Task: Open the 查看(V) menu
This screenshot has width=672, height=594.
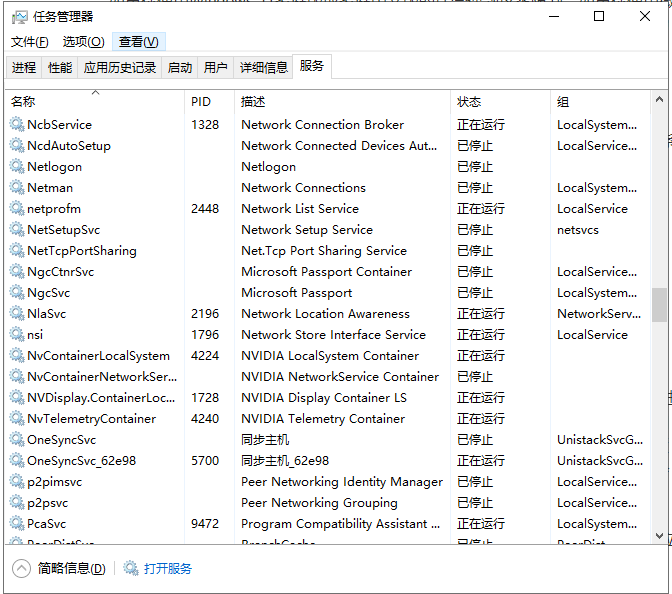Action: 138,42
